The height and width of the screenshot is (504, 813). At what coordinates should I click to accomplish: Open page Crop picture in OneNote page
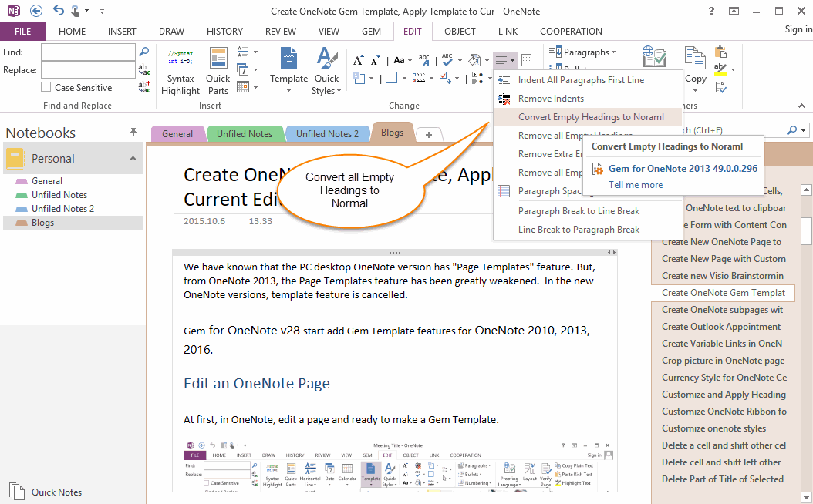[x=724, y=361]
